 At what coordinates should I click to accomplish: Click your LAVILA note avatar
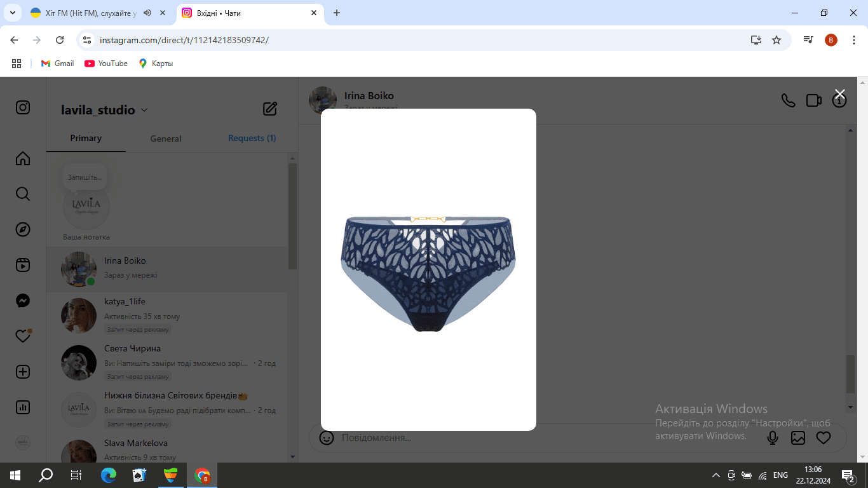point(86,206)
